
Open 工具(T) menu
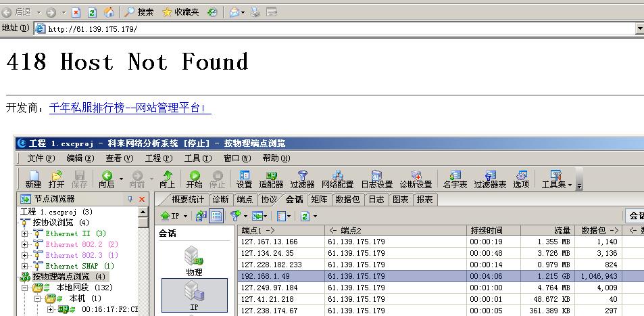pyautogui.click(x=198, y=158)
